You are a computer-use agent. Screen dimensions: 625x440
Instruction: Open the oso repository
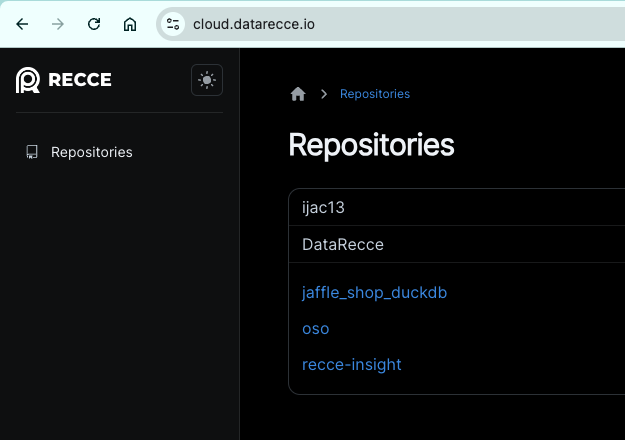(x=316, y=329)
